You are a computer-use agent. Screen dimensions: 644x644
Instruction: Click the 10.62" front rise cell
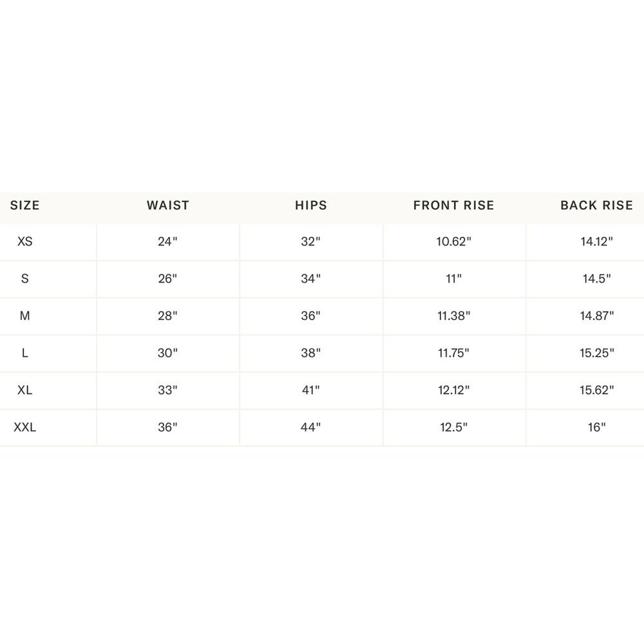click(x=454, y=241)
